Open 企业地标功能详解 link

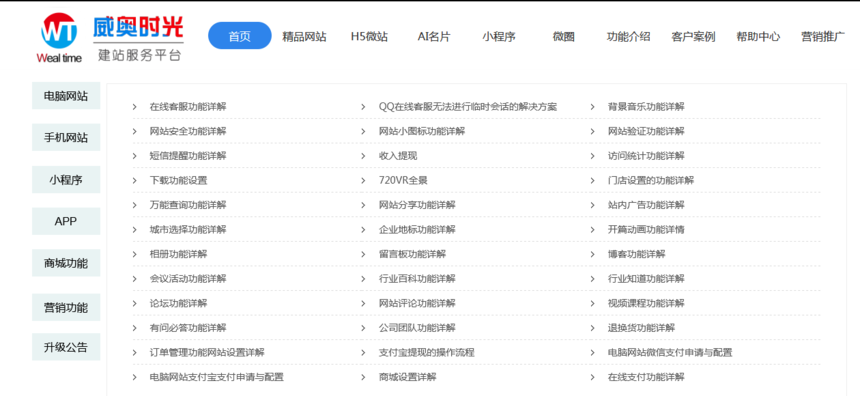coord(417,229)
